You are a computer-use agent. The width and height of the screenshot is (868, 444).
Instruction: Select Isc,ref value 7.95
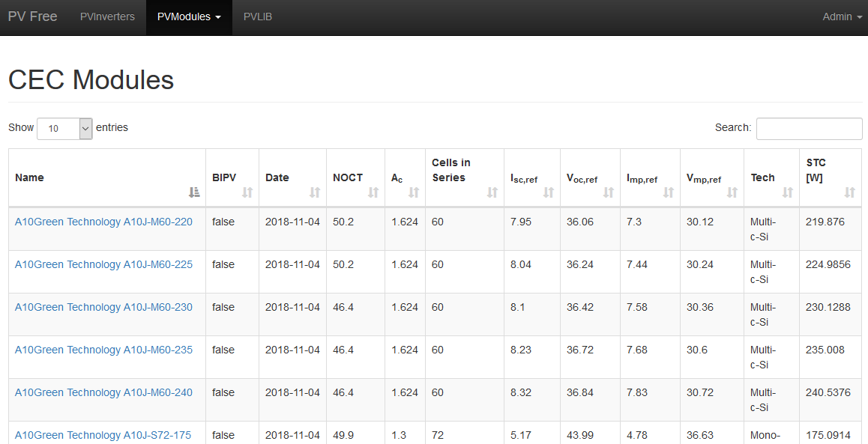click(520, 222)
